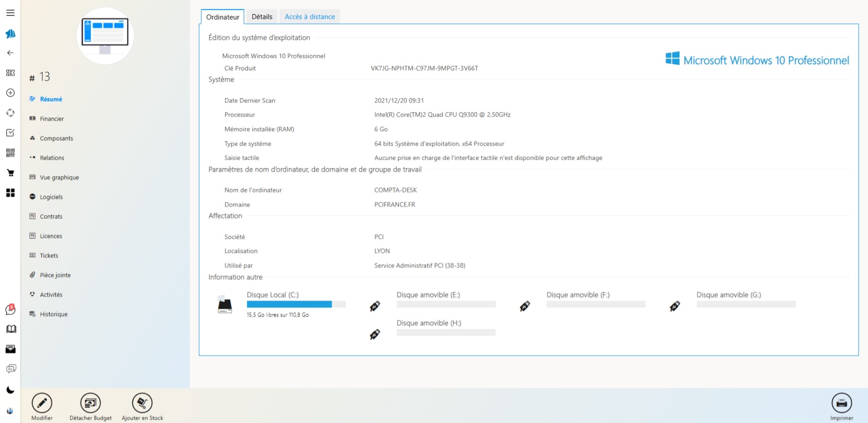Screen dimensions: 868x423
Task: Open the shopping cart icon
Action: [x=10, y=173]
